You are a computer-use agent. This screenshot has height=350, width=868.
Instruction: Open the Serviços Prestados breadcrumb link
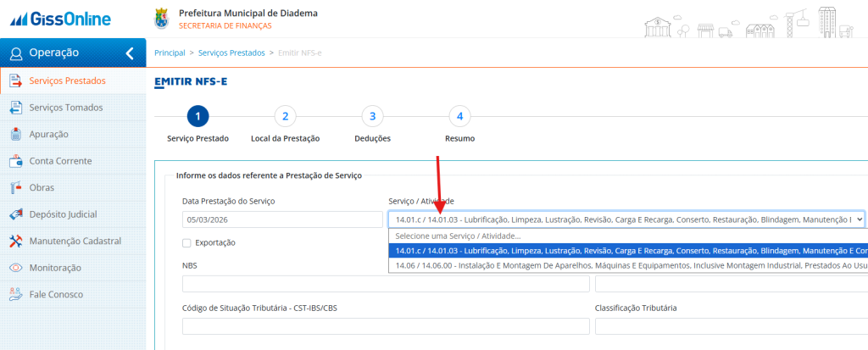tap(229, 53)
